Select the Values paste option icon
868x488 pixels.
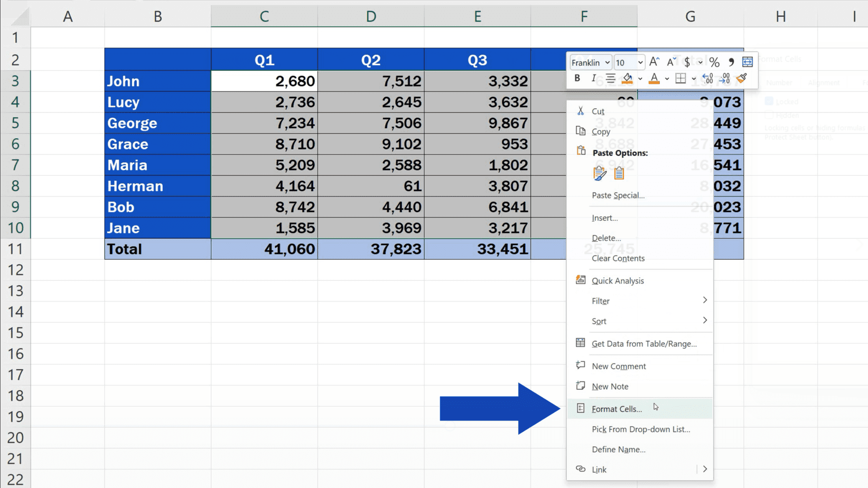[618, 173]
